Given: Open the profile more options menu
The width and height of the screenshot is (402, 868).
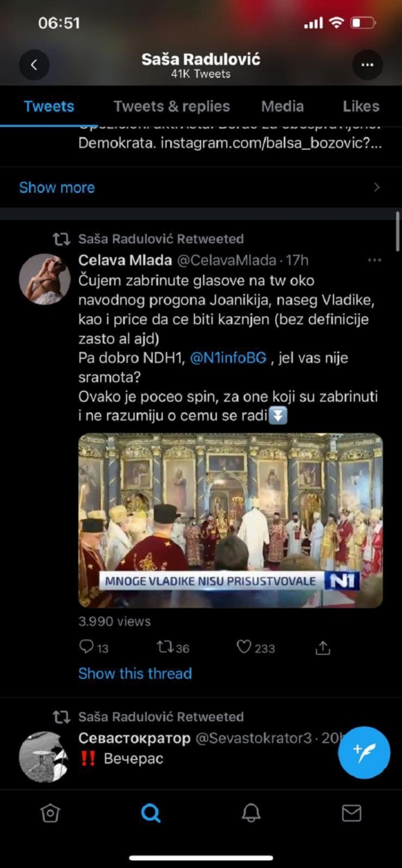Looking at the screenshot, I should click(x=367, y=65).
